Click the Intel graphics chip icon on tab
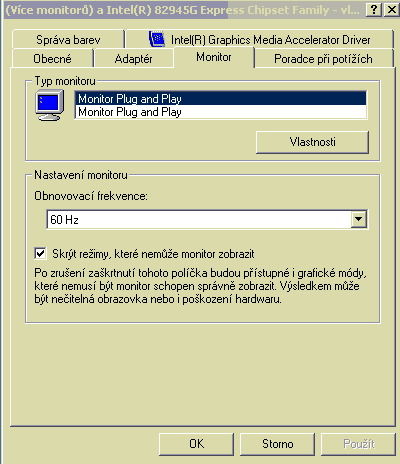 pos(157,39)
